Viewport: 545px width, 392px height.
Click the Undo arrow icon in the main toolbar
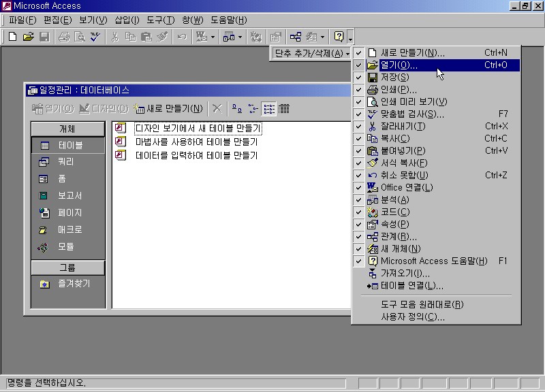[x=182, y=37]
